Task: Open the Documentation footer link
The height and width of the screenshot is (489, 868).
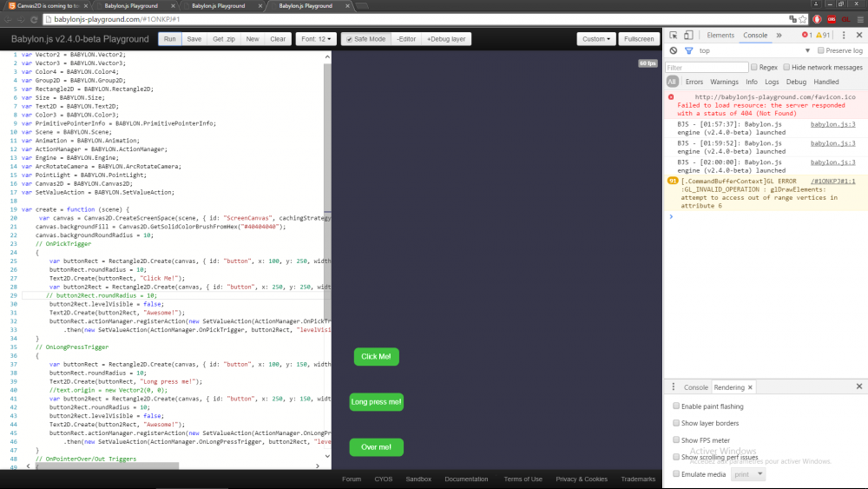Action: (x=466, y=479)
